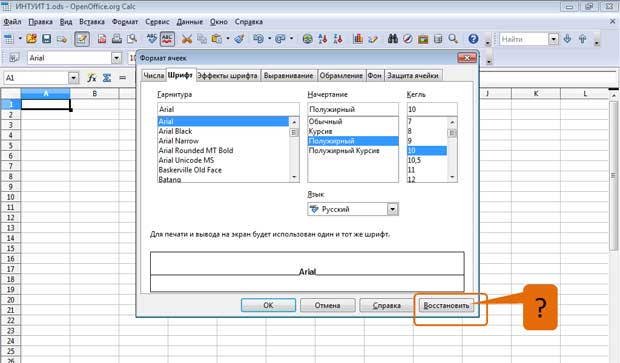The image size is (620, 363).
Task: Open the Формат menu
Action: pos(125,22)
